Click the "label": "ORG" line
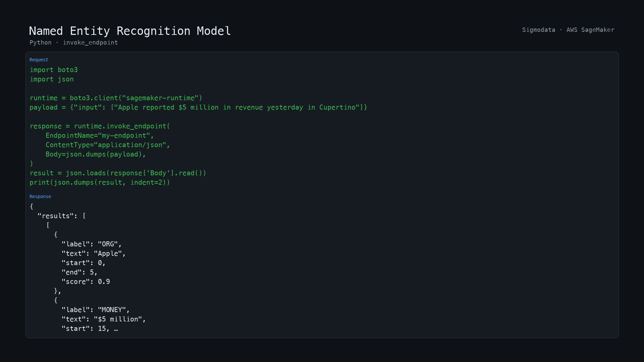This screenshot has height=362, width=644. [92, 244]
